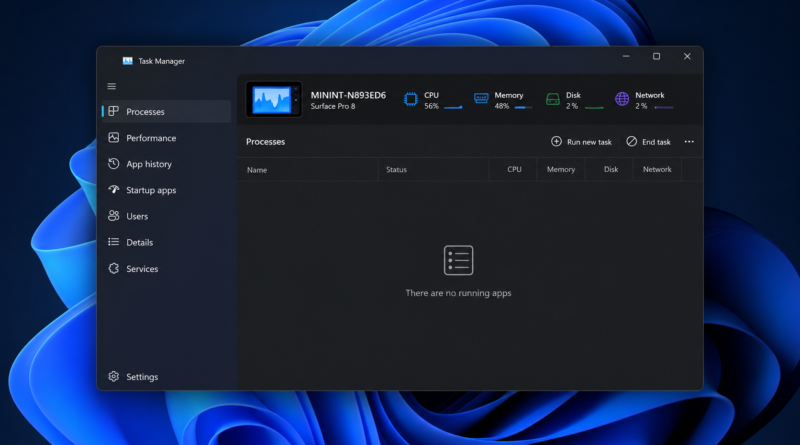The image size is (800, 445).
Task: Select the Users page
Action: [166, 216]
